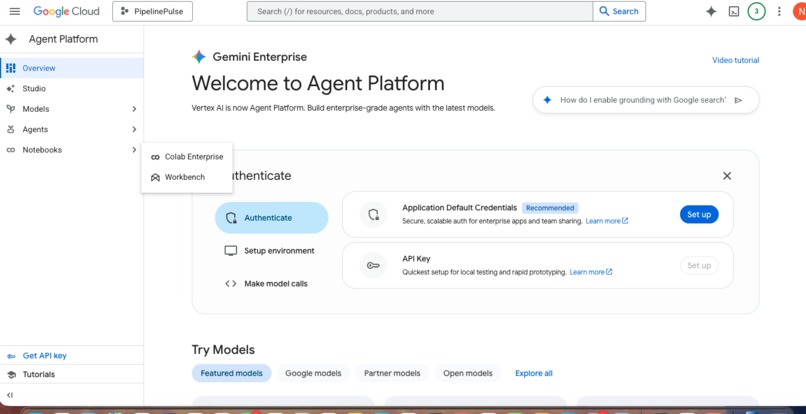
Task: Collapse the sidebar with bottom arrow
Action: [x=10, y=395]
